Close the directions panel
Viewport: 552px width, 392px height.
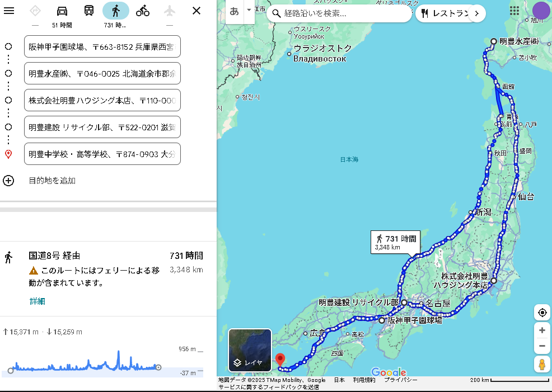tap(197, 11)
